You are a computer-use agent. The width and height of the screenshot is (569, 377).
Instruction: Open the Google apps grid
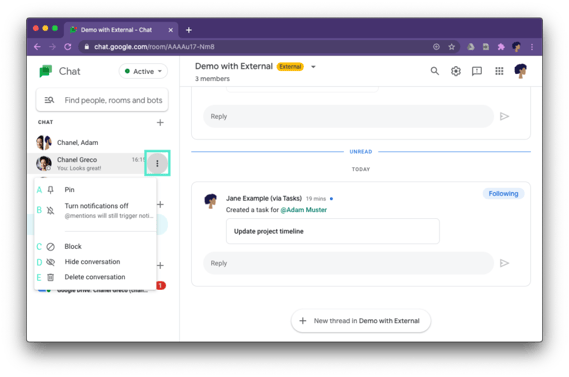point(499,71)
